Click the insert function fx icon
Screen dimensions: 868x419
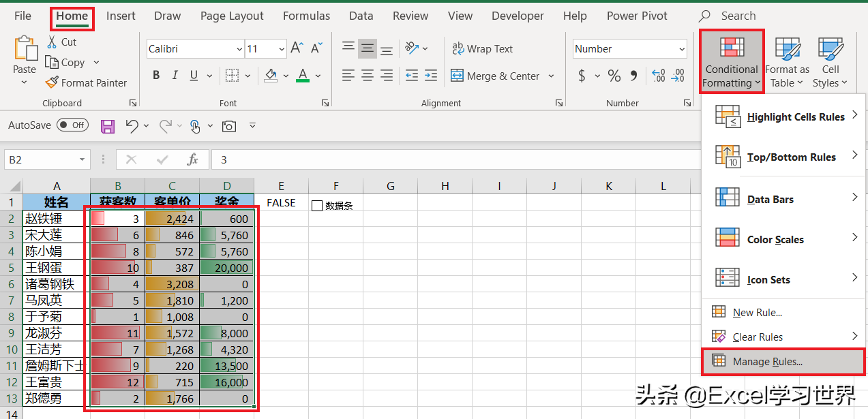(x=193, y=159)
